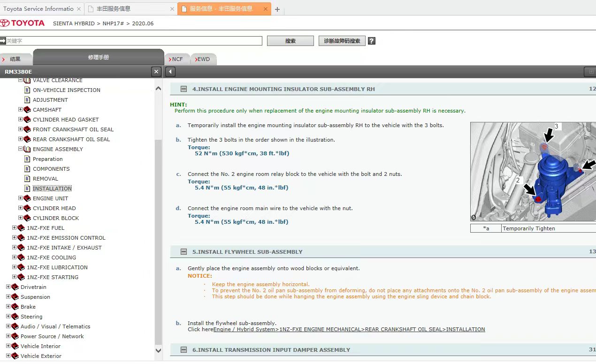596x364 pixels.
Task: Expand the 1NZ-FXE LUBRICATION node
Action: coord(14,267)
